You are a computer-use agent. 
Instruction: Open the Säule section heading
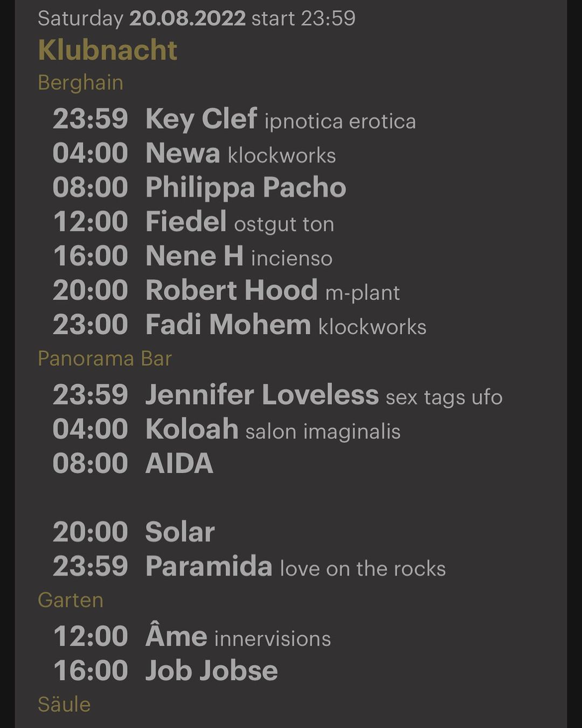coord(64,704)
